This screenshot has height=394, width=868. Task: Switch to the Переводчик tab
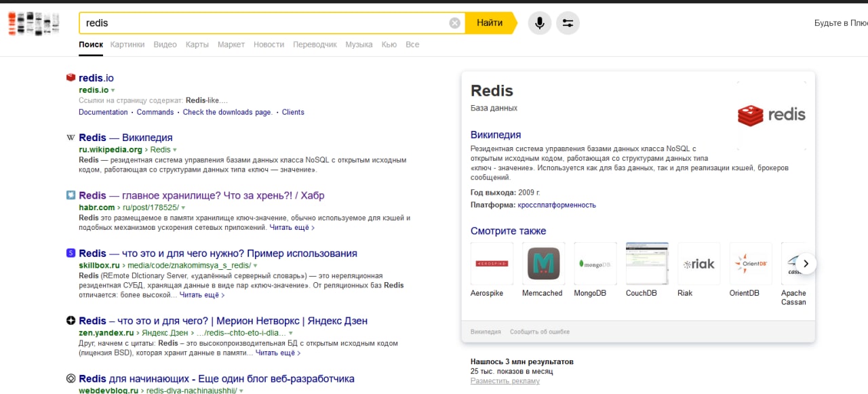(x=315, y=45)
